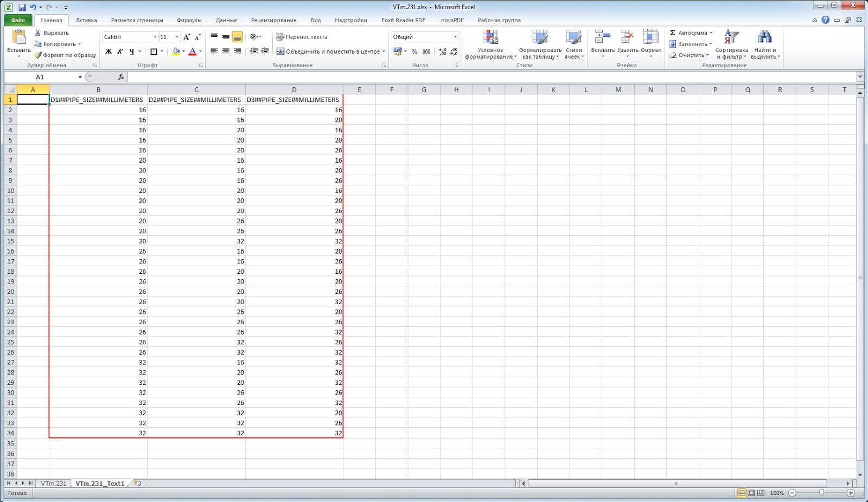Select the VTm.231 sheet tab

pyautogui.click(x=53, y=482)
